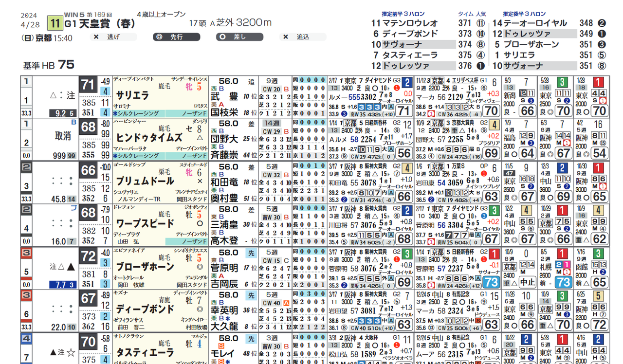Click the course info A芝外 3200m

pos(240,23)
